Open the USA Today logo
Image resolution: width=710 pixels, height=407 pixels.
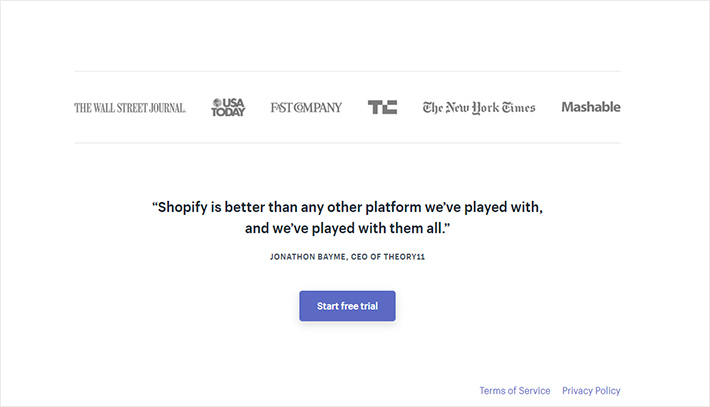pyautogui.click(x=228, y=107)
